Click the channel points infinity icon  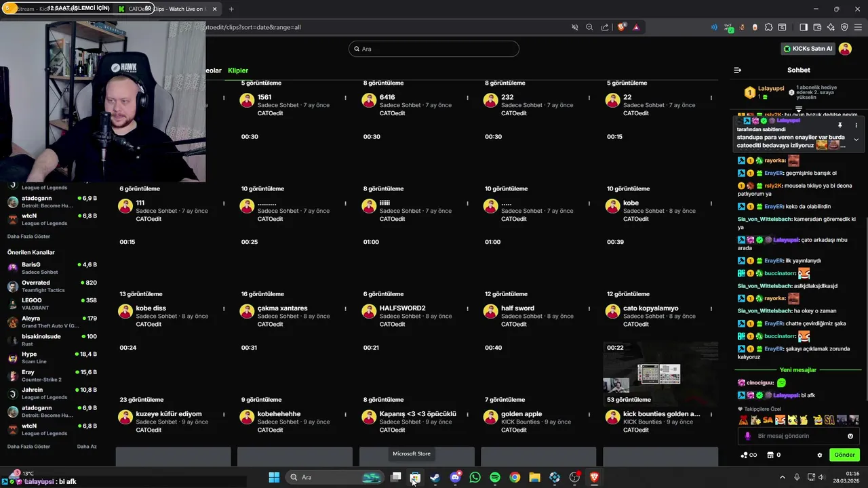click(x=749, y=455)
